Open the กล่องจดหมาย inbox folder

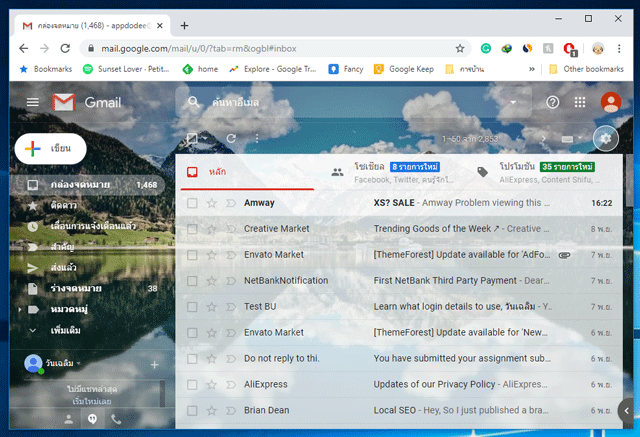[x=88, y=185]
